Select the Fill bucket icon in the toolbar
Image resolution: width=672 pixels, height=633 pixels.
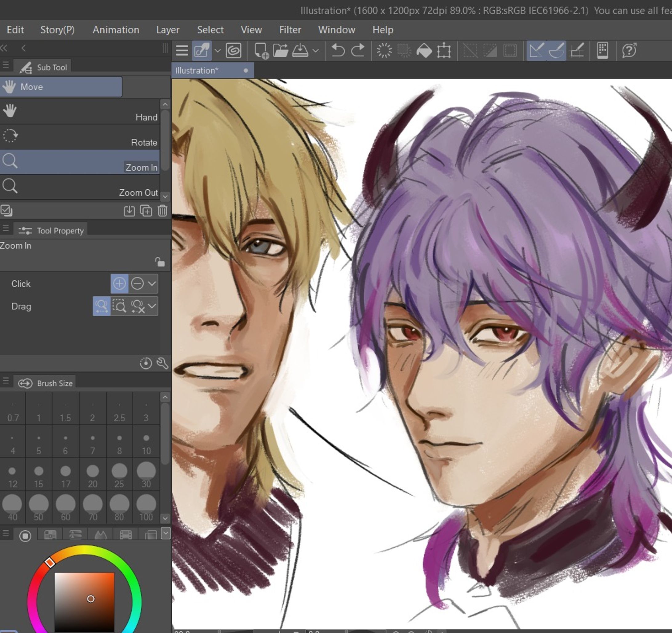click(425, 51)
